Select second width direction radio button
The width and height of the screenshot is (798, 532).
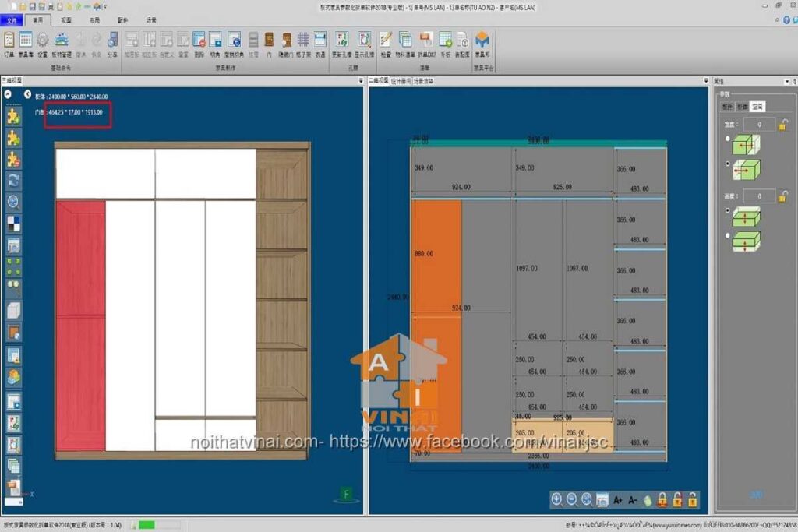728,164
